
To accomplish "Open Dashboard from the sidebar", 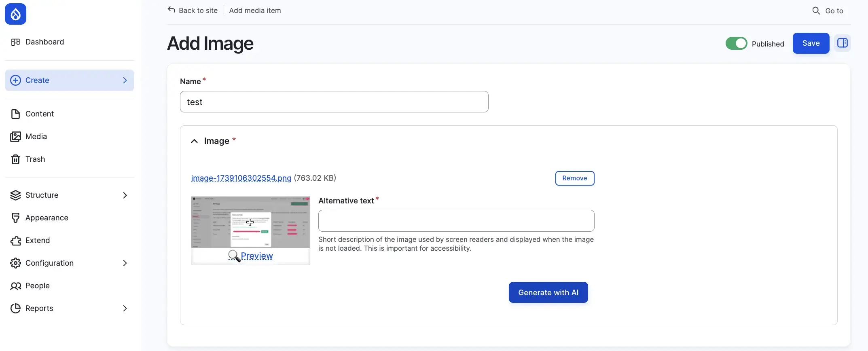I will (x=44, y=42).
